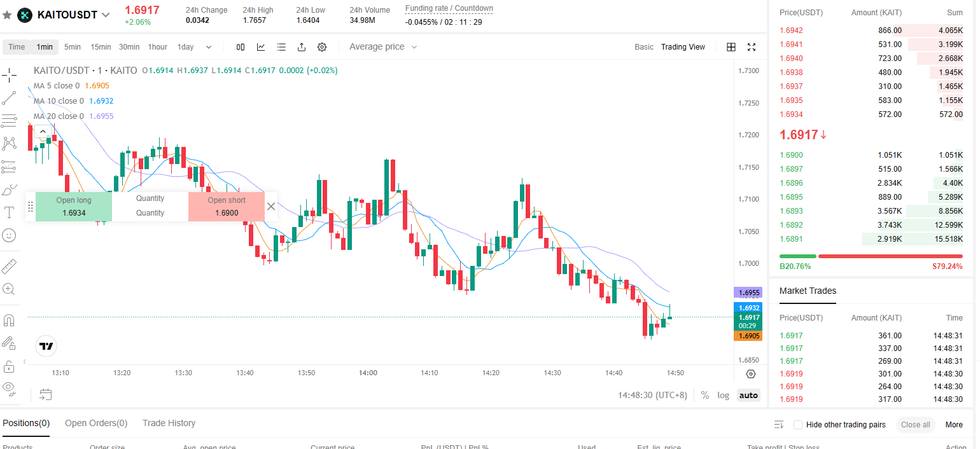This screenshot has height=449, width=980.
Task: Open the forecasting and measurement tools
Action: coord(9,167)
